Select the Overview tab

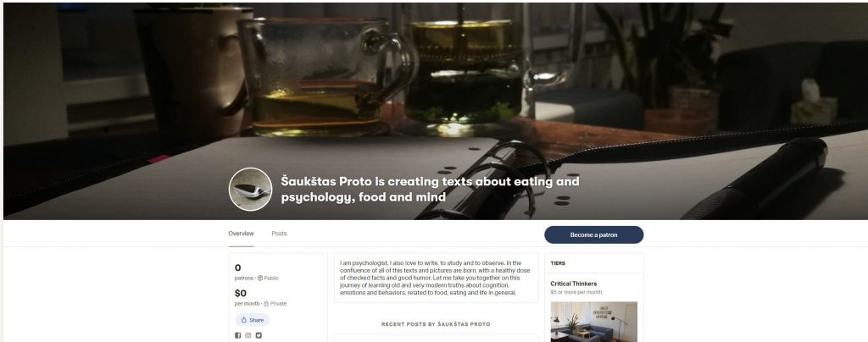[x=241, y=234]
